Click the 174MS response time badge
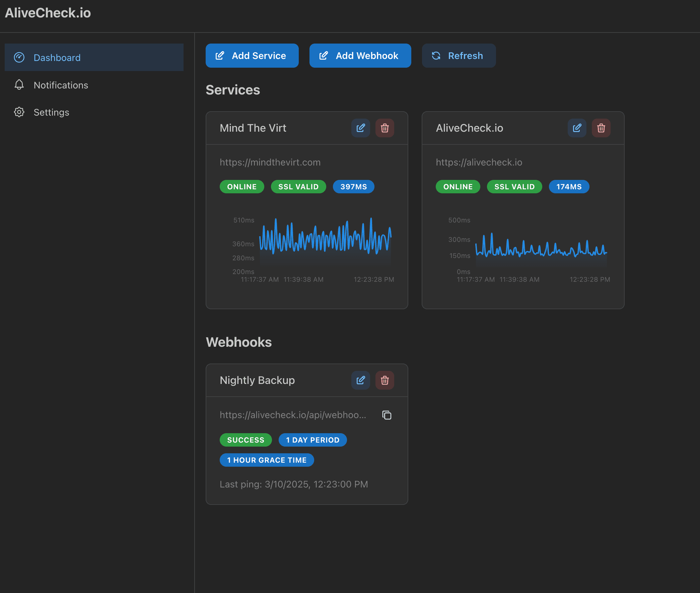This screenshot has width=700, height=593. 569,187
